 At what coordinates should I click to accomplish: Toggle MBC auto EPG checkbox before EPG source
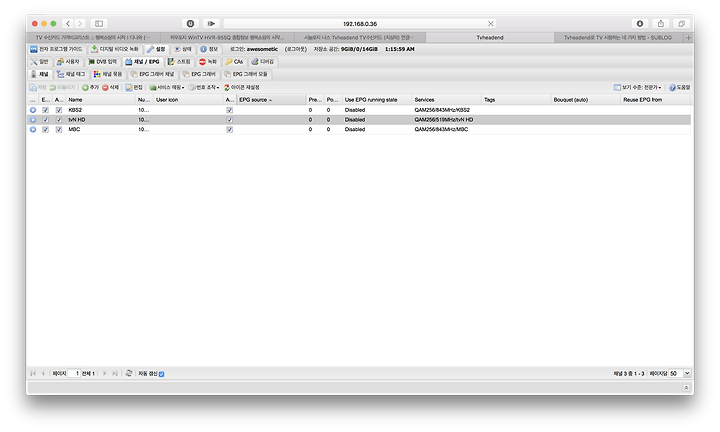point(230,129)
